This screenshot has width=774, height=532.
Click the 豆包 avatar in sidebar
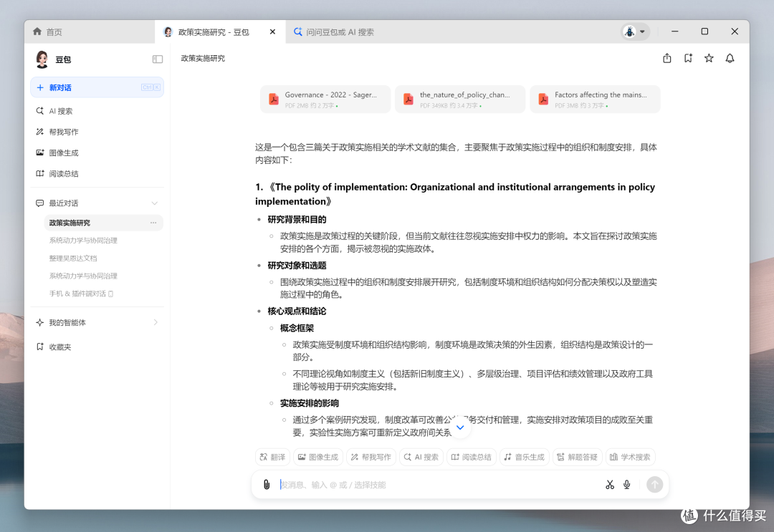click(42, 59)
